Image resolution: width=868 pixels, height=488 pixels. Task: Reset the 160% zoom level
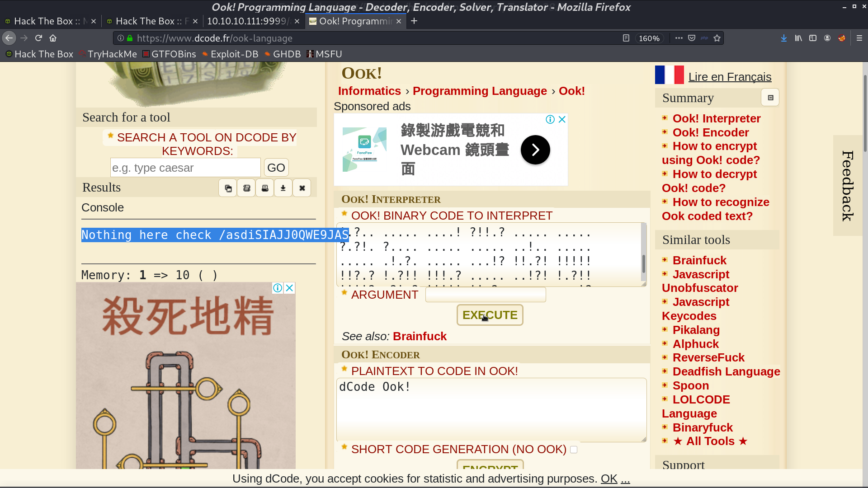[x=649, y=38]
